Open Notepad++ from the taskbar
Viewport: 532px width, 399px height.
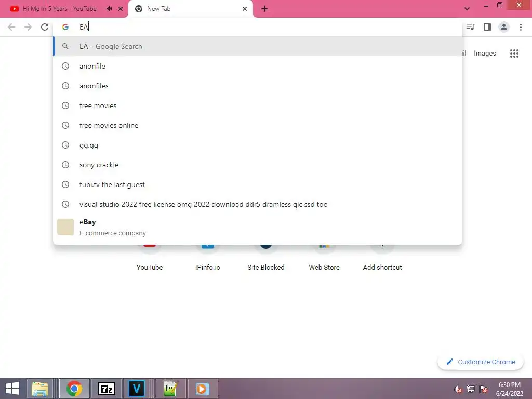point(170,389)
